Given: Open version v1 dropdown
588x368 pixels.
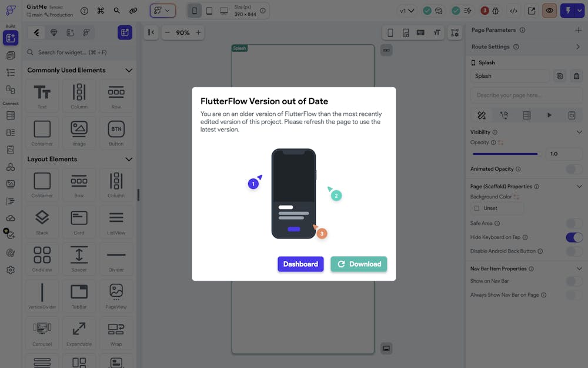Looking at the screenshot, I should (x=406, y=11).
